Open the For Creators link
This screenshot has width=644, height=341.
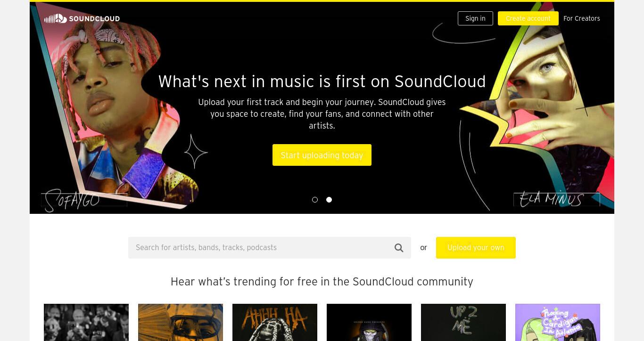(x=582, y=18)
